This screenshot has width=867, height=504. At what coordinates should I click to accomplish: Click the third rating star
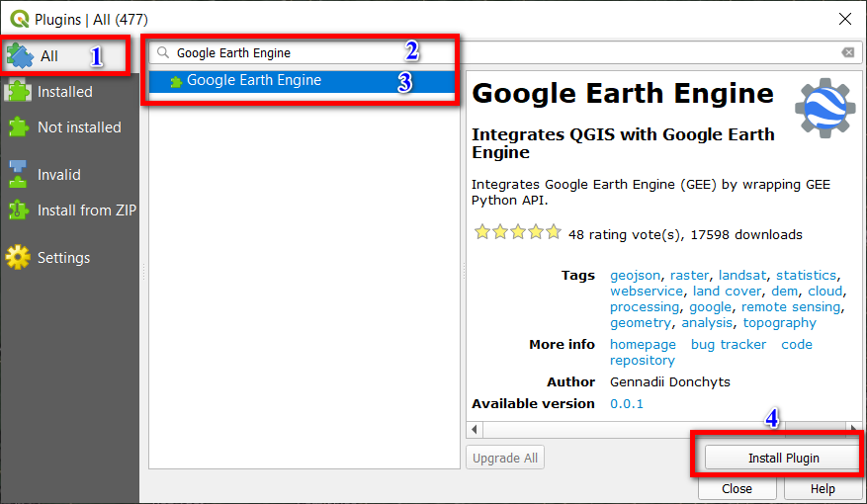click(x=518, y=232)
